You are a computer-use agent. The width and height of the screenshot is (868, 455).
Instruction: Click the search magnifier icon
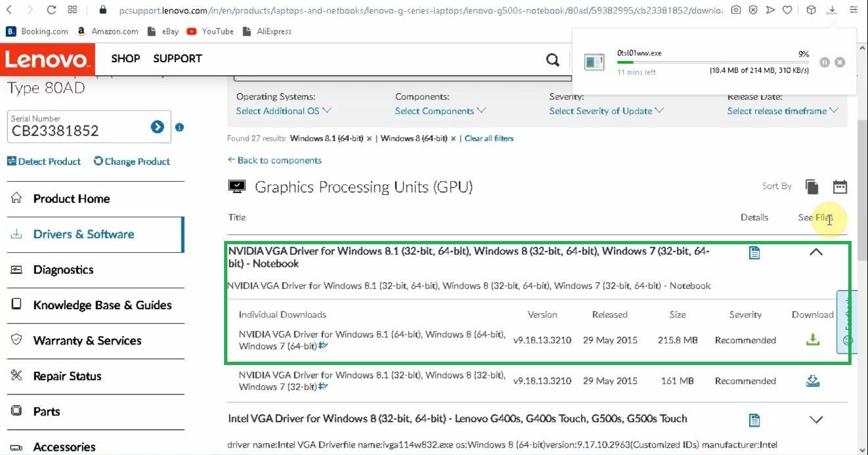(552, 58)
